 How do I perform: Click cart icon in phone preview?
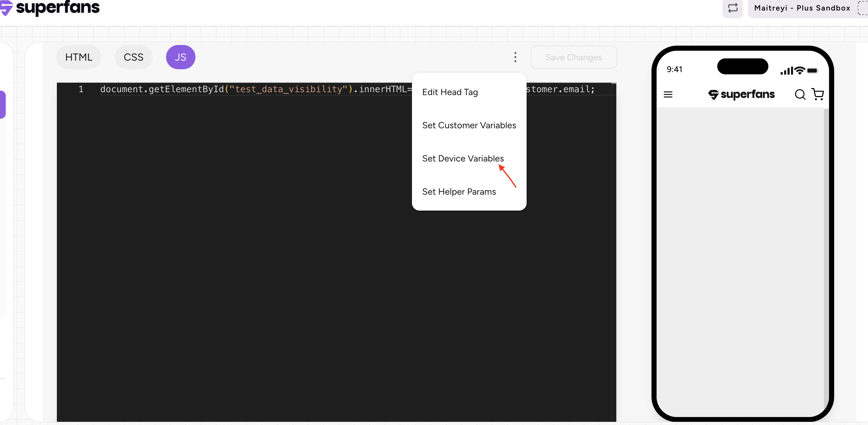(818, 94)
